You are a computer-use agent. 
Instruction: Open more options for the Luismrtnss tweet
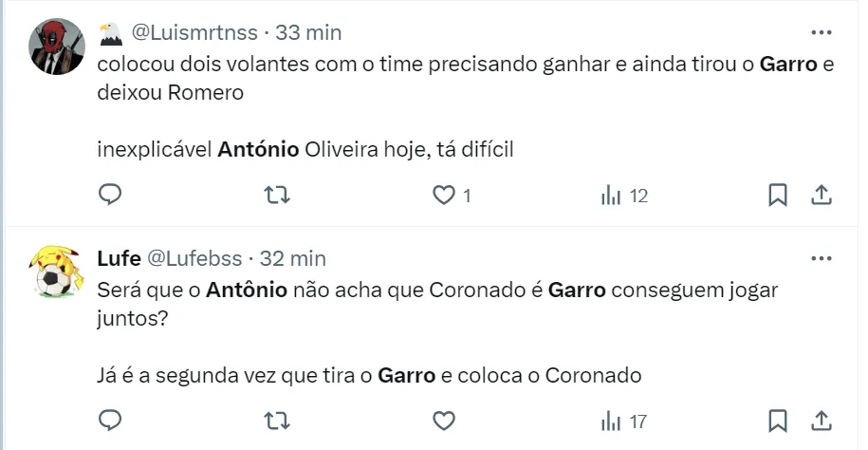[x=819, y=32]
